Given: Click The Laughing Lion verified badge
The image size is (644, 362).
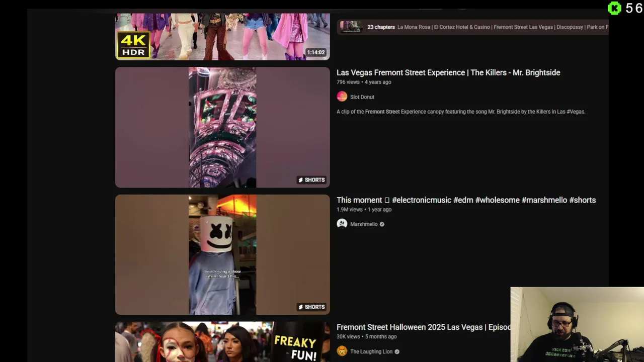Looking at the screenshot, I should (x=397, y=351).
